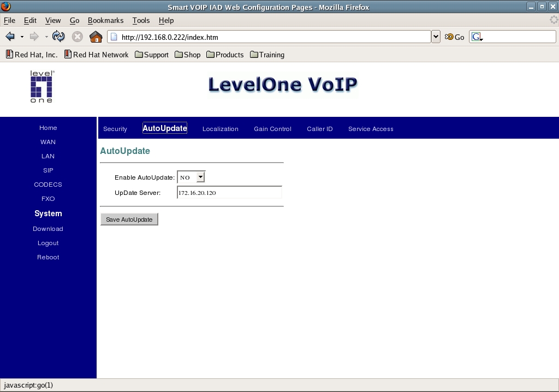
Task: Open the Support bookmarks folder
Action: click(151, 55)
